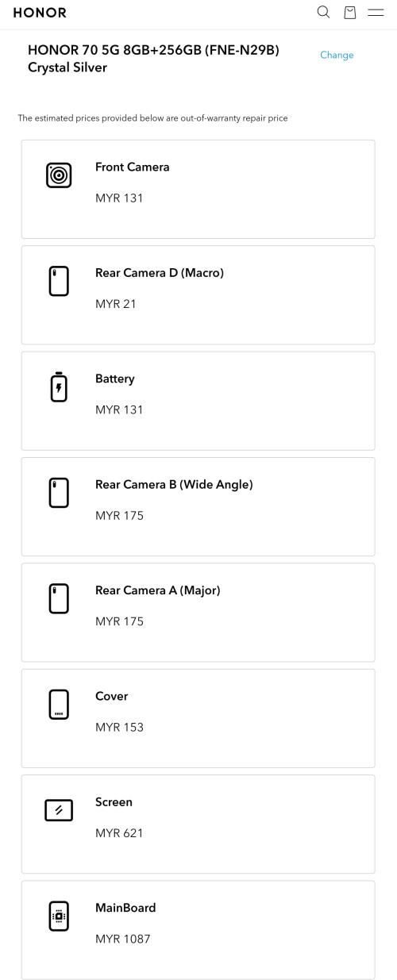This screenshot has height=980, width=397.
Task: Select the MainBoard MYR 1087 price
Action: [x=122, y=939]
